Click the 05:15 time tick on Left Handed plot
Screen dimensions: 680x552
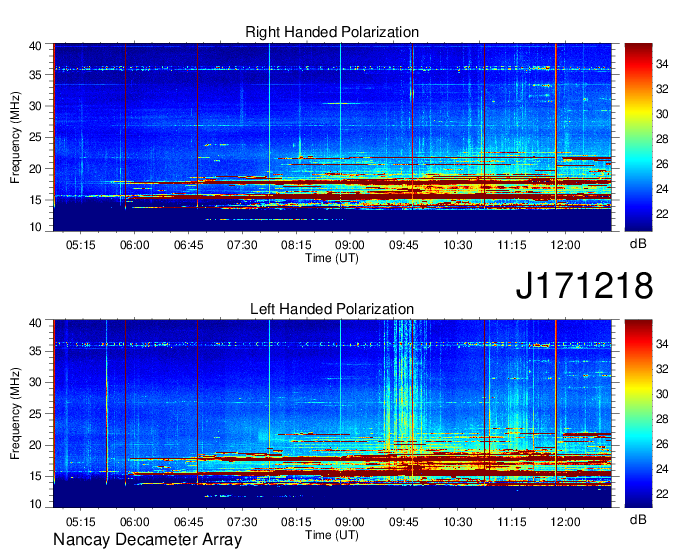pyautogui.click(x=81, y=521)
